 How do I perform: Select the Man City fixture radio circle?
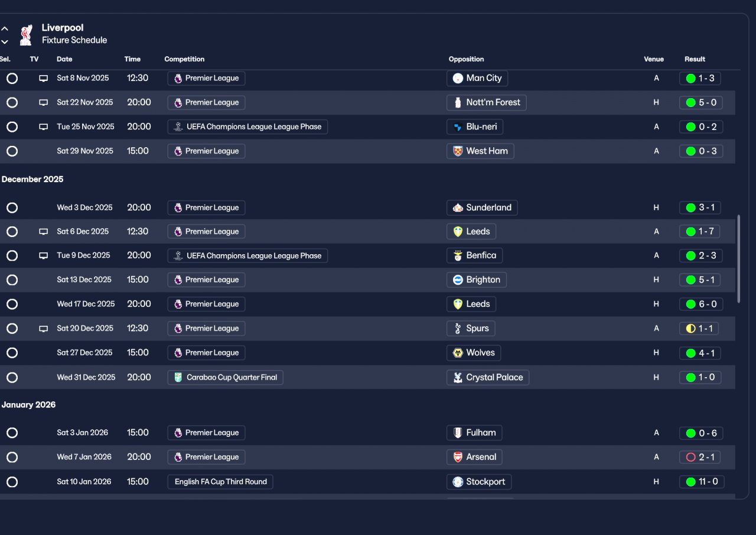(12, 78)
